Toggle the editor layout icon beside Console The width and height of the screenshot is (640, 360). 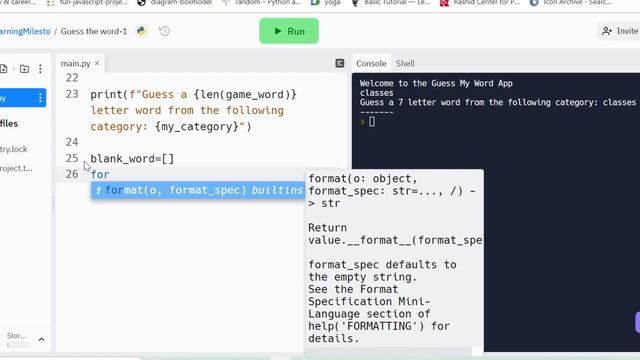coord(340,63)
